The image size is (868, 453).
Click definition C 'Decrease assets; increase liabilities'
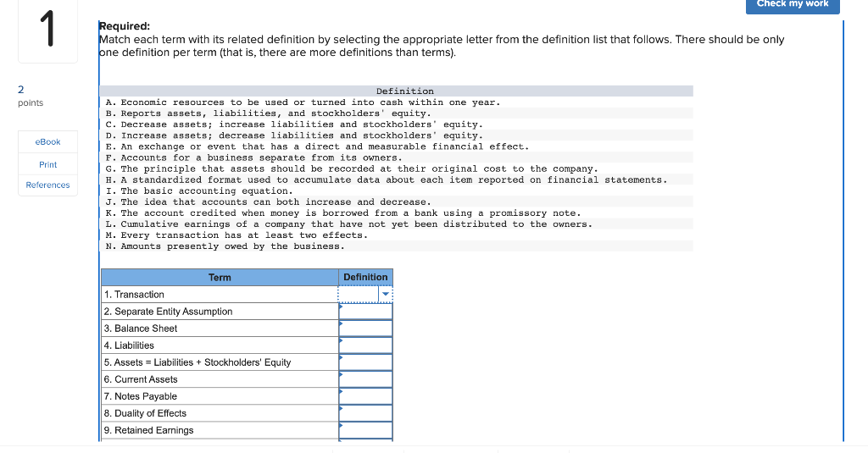pyautogui.click(x=294, y=124)
